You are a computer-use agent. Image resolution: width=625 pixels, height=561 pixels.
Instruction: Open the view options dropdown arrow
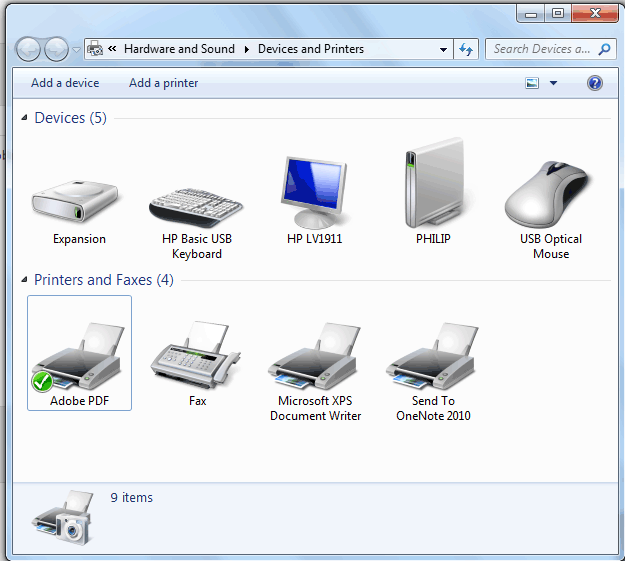(x=553, y=83)
